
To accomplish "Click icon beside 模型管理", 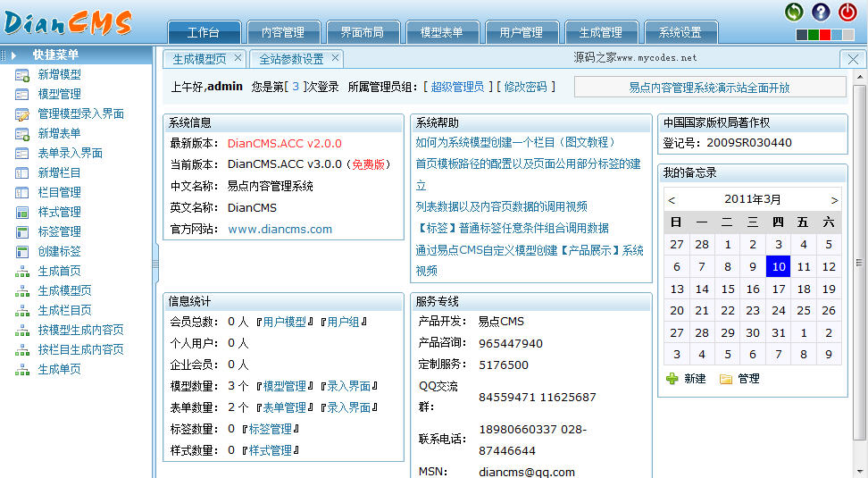I will point(22,94).
